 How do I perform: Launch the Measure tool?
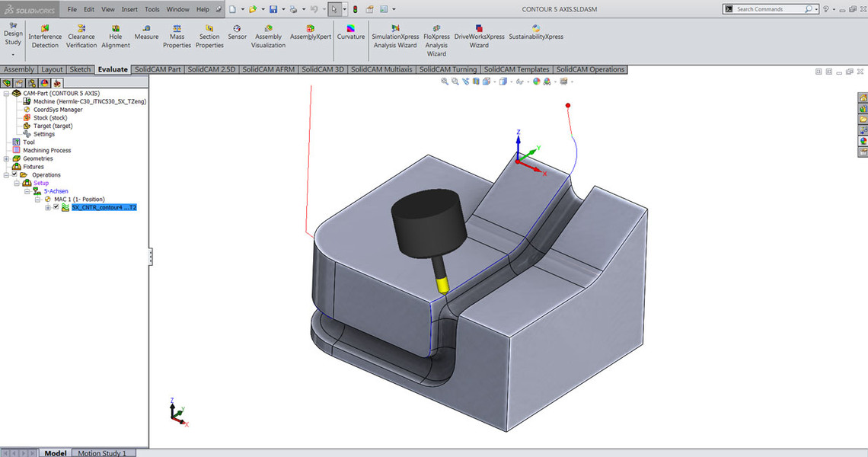[146, 32]
